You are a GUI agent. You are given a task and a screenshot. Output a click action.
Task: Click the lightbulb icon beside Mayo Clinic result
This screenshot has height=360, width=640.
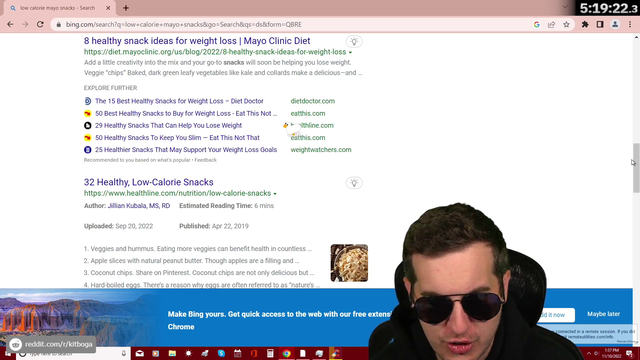pyautogui.click(x=354, y=42)
